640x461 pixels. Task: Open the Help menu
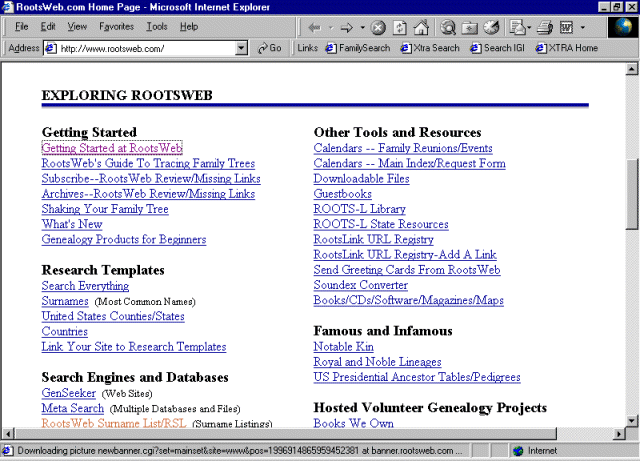(189, 27)
